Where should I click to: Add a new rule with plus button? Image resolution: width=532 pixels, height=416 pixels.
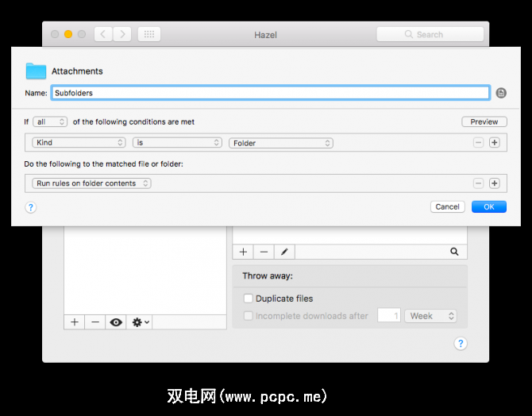(243, 252)
